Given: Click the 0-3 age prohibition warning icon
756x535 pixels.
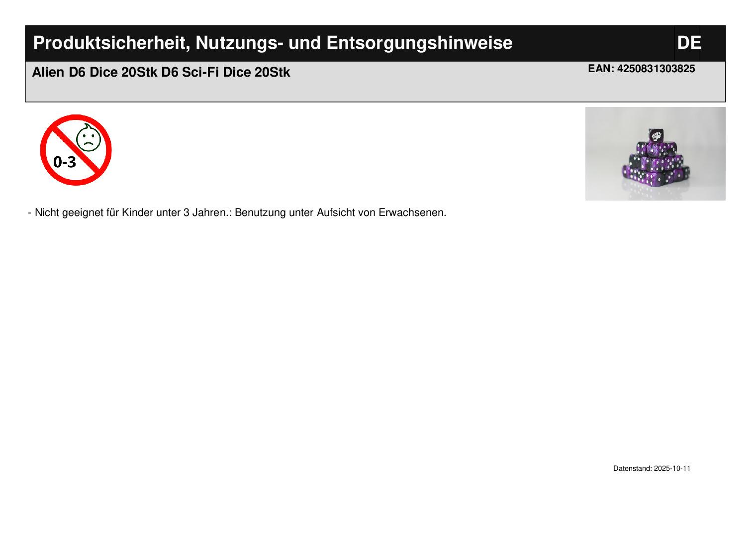Looking at the screenshot, I should point(76,150).
